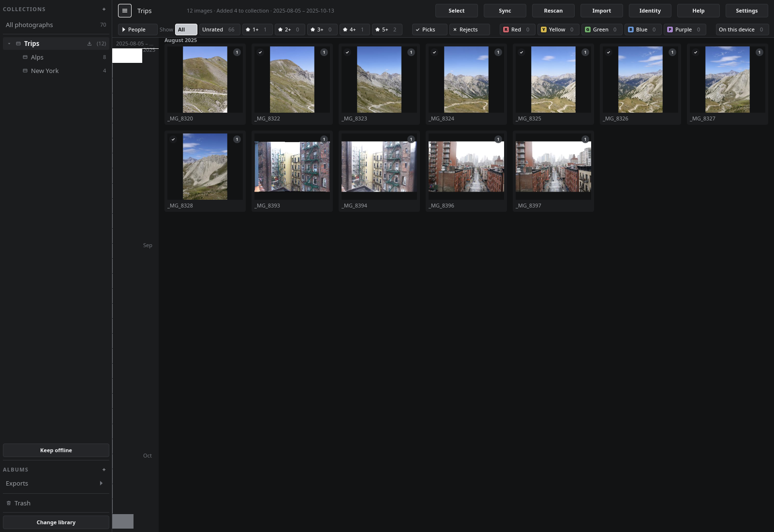
Task: Filter photos by the Purple label
Action: click(685, 30)
